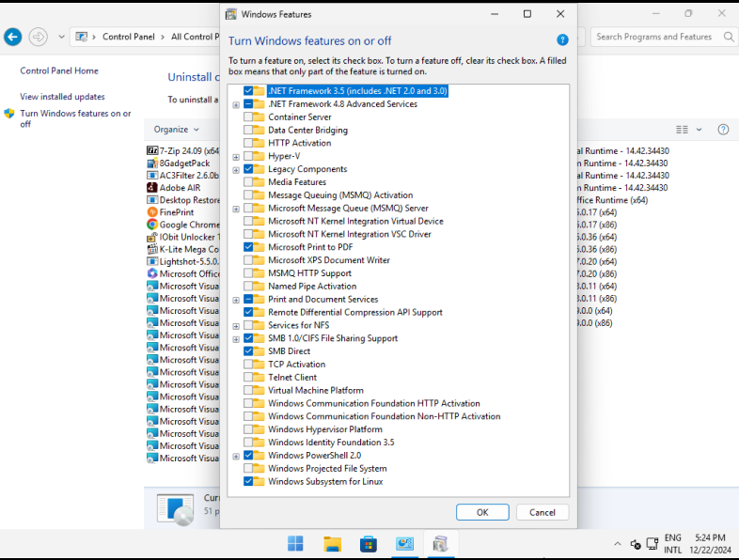Open the Organize menu
Image resolution: width=739 pixels, height=560 pixels.
click(x=176, y=130)
